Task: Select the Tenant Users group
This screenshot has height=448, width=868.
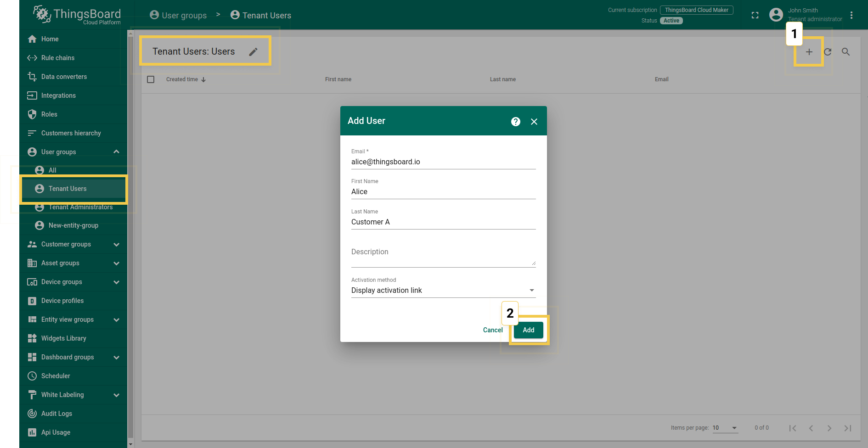Action: [x=73, y=189]
